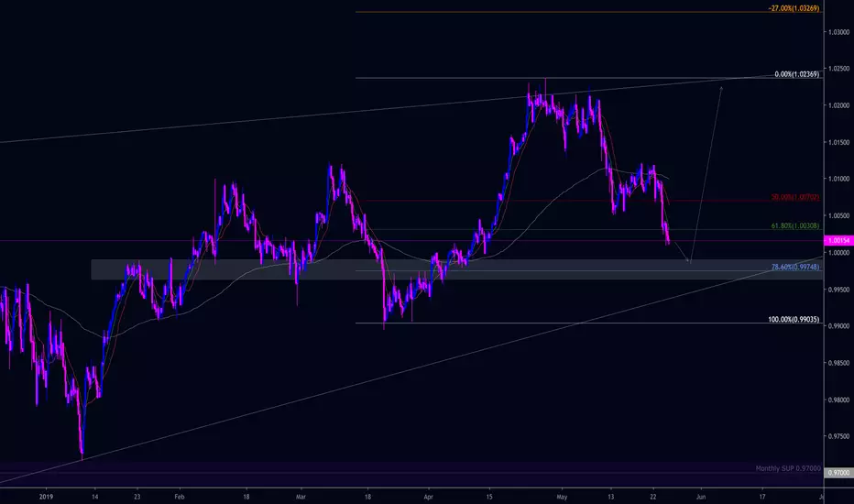
Task: Click the 23 date label on time axis
Action: click(137, 497)
